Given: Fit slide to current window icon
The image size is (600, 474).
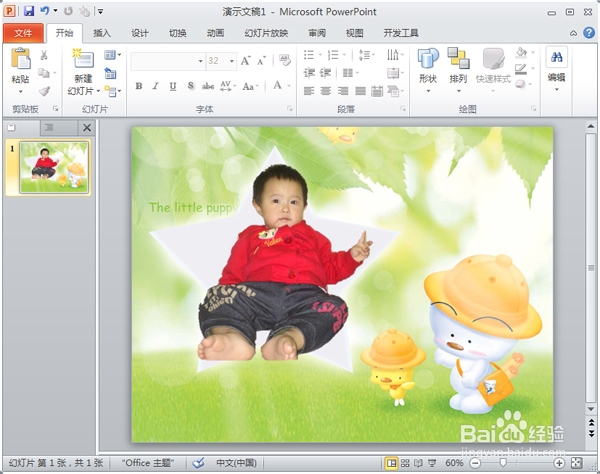Looking at the screenshot, I should (x=576, y=463).
